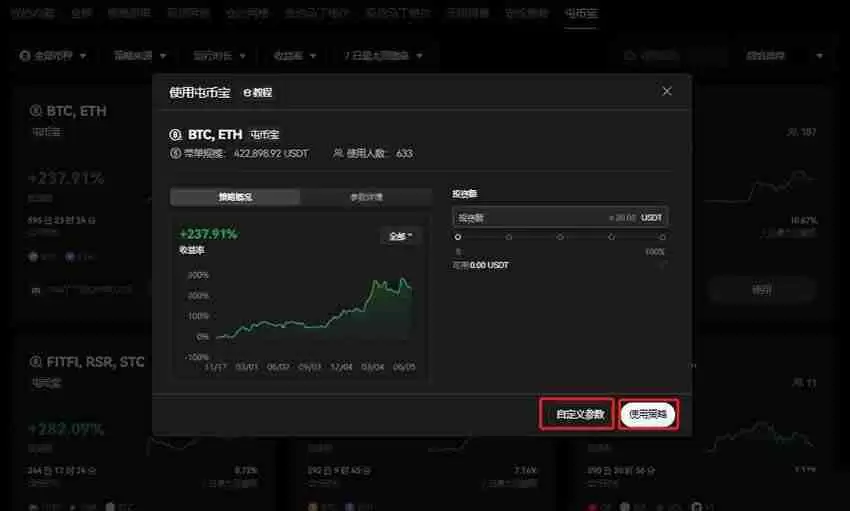The image size is (850, 511).
Task: Open the 日最大回撤 filter dropdown in background
Action: pyautogui.click(x=383, y=55)
